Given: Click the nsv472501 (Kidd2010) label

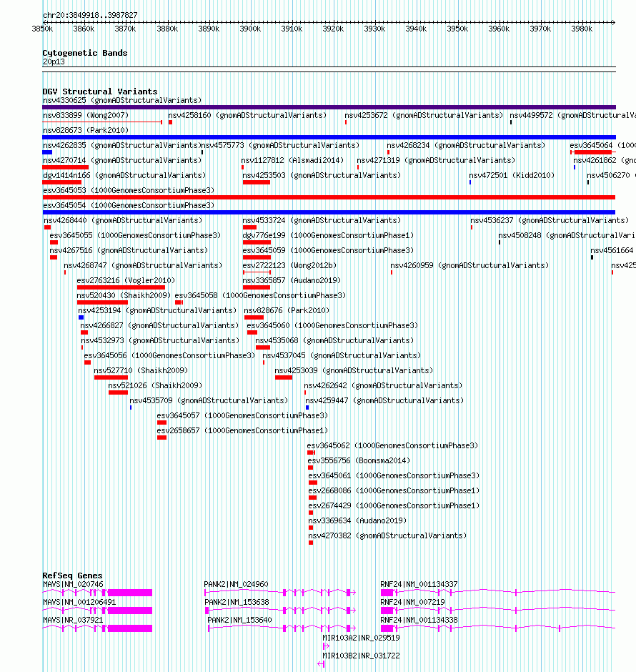Looking at the screenshot, I should (512, 175).
